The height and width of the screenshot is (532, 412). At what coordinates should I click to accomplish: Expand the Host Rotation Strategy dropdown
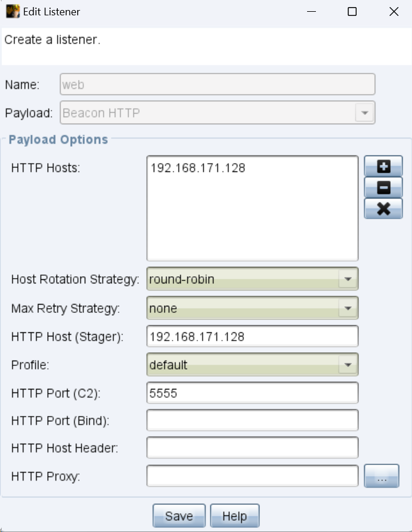pyautogui.click(x=348, y=279)
